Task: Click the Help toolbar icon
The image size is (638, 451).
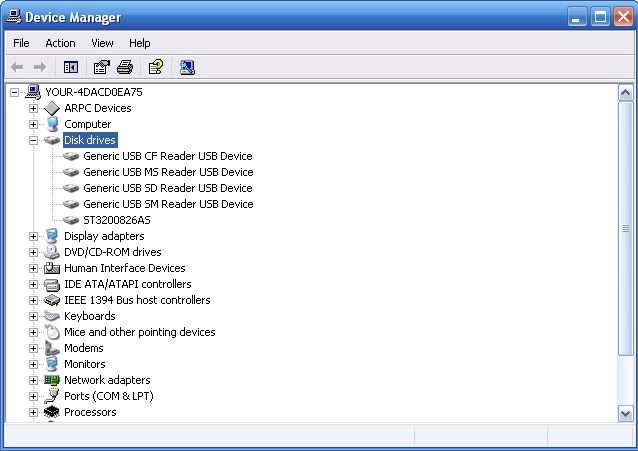Action: click(x=156, y=67)
